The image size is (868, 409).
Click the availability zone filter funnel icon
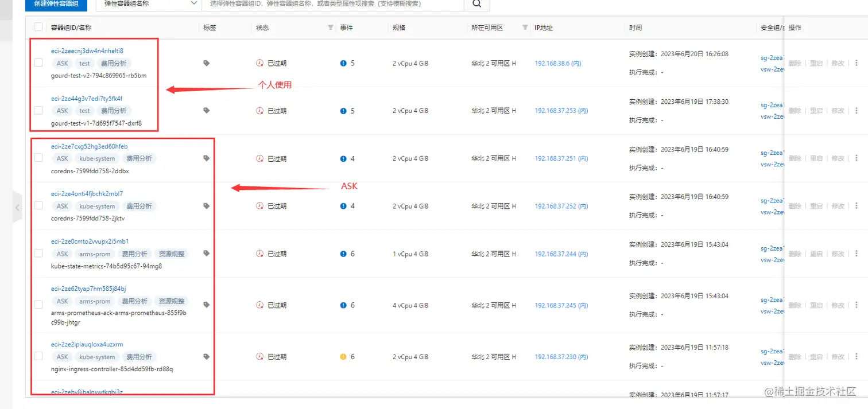525,28
